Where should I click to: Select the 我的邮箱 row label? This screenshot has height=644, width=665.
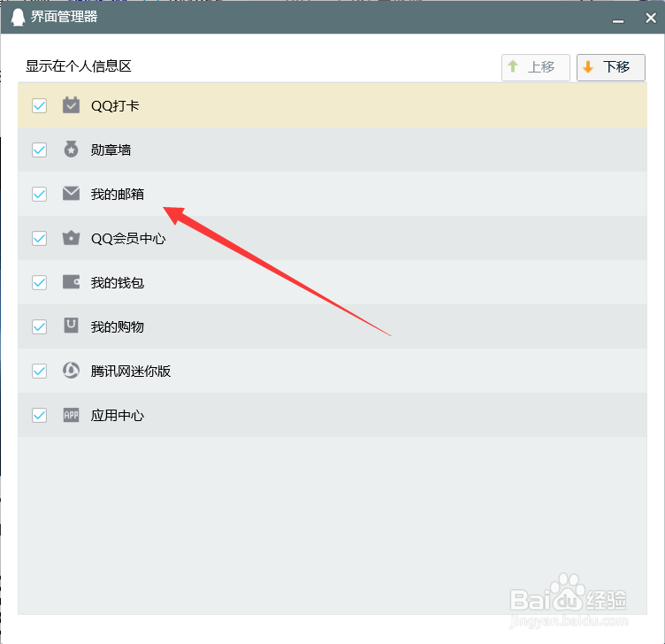pyautogui.click(x=118, y=194)
